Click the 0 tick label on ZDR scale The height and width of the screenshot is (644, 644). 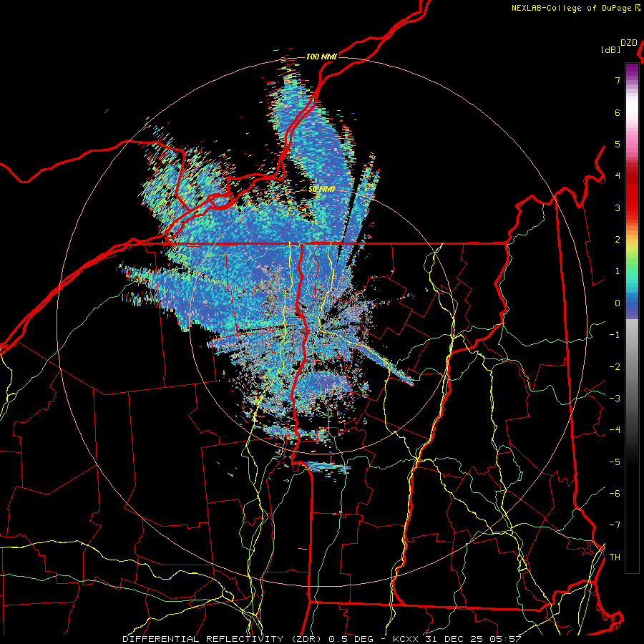click(x=618, y=303)
